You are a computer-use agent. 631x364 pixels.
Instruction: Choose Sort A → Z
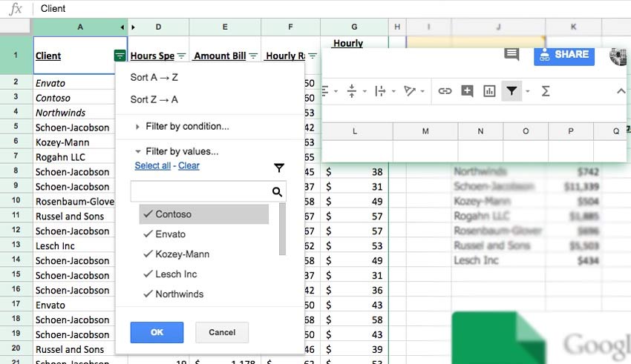pyautogui.click(x=154, y=77)
